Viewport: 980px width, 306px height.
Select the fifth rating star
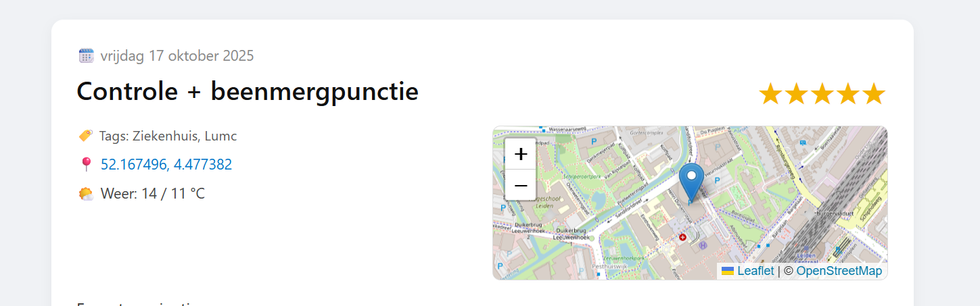pyautogui.click(x=874, y=94)
